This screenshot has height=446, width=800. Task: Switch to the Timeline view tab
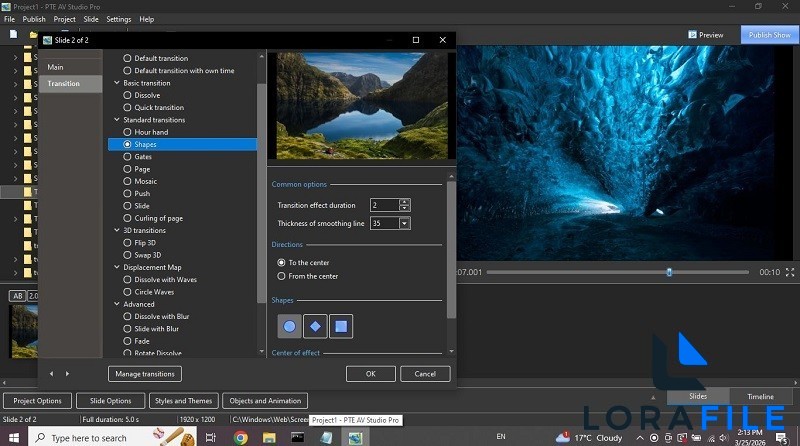pos(760,397)
